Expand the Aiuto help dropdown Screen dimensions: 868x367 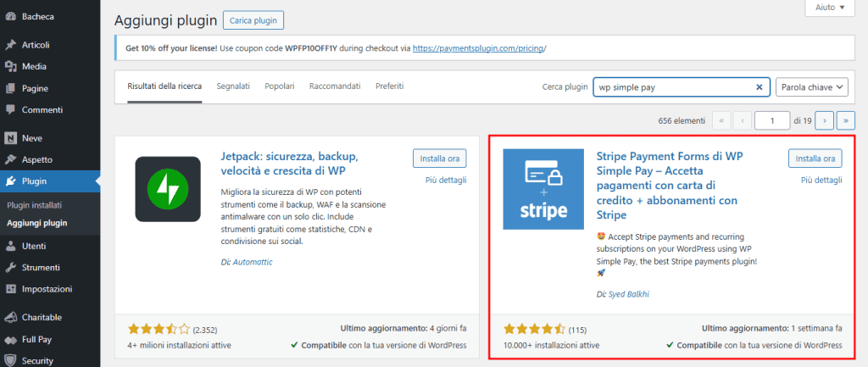830,7
